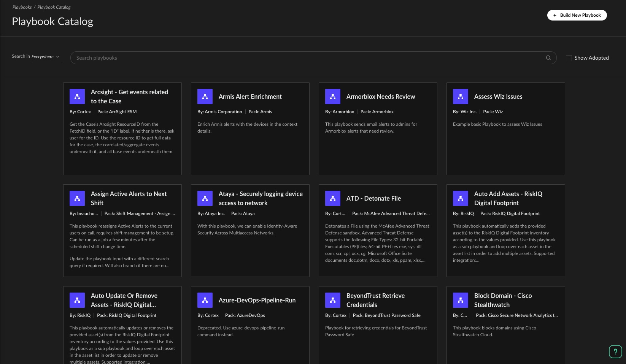This screenshot has height=364, width=626.
Task: Click the search magnifier icon
Action: (548, 58)
